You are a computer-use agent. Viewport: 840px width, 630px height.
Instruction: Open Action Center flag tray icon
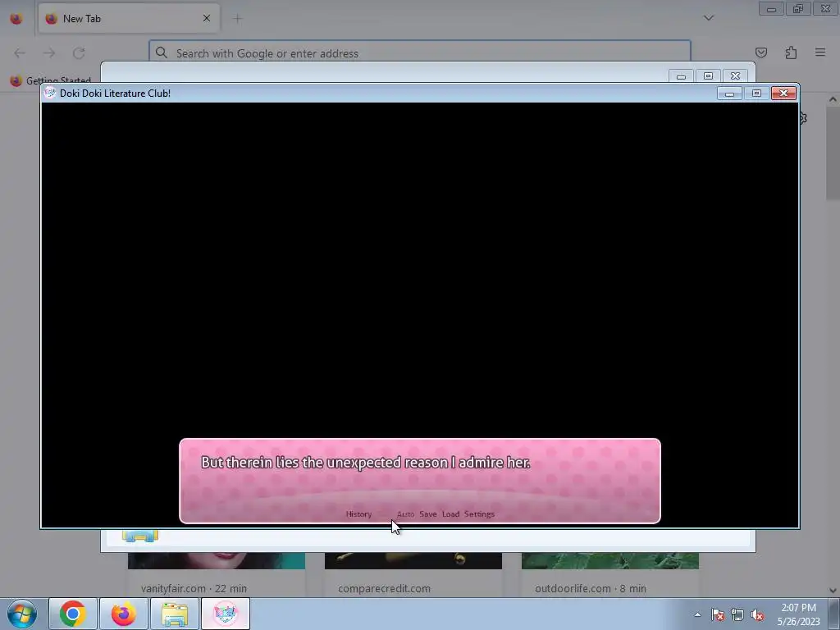[718, 614]
